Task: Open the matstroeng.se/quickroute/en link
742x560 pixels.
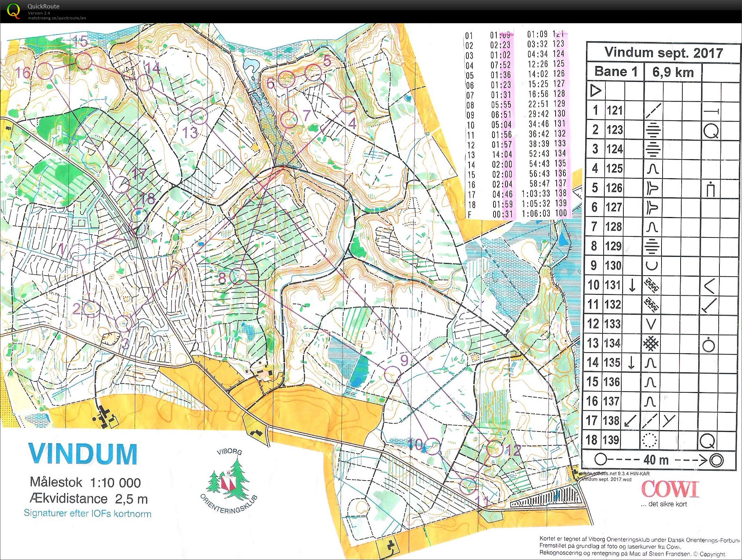Action: (57, 18)
